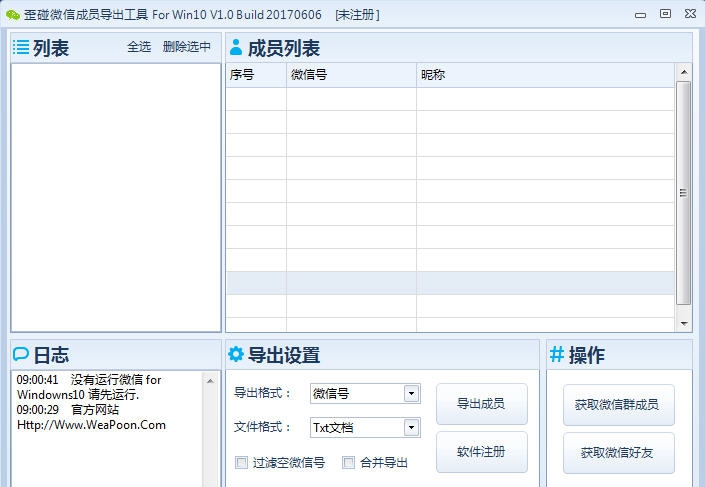Click 全选 to select all

[139, 46]
